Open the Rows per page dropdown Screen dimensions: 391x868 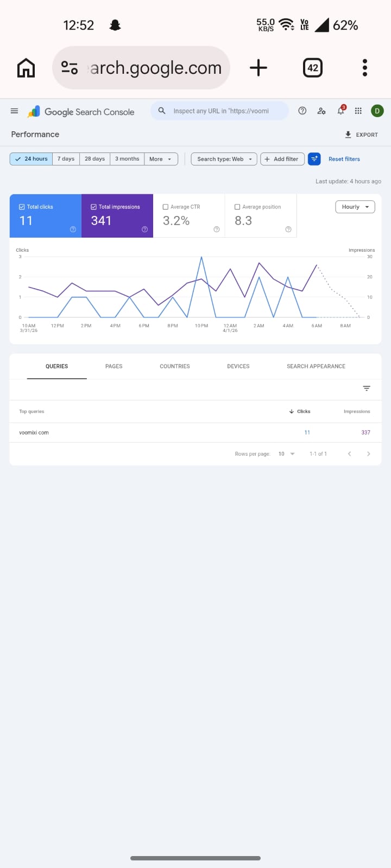286,454
